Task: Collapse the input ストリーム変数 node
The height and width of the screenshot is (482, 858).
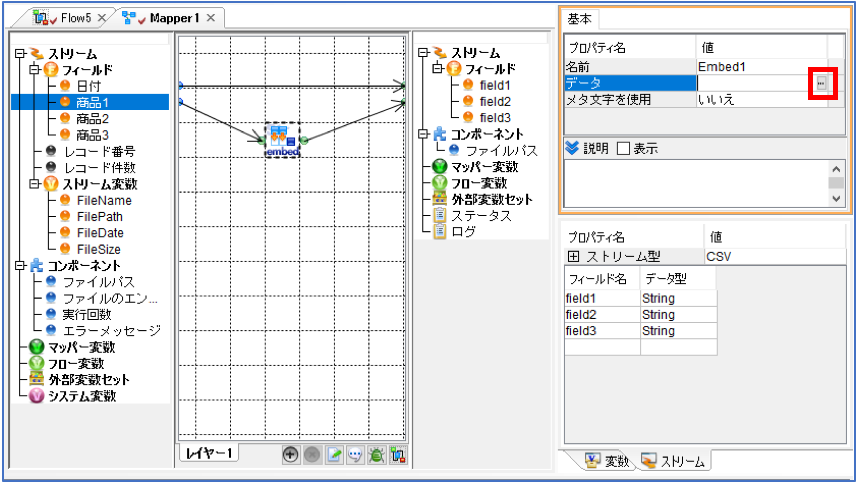Action: click(34, 184)
